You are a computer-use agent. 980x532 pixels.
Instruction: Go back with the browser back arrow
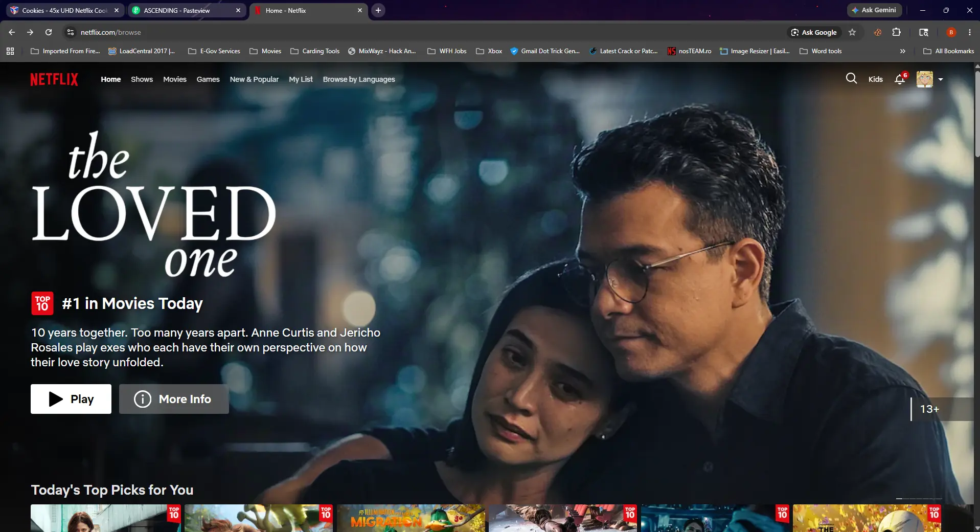point(12,32)
